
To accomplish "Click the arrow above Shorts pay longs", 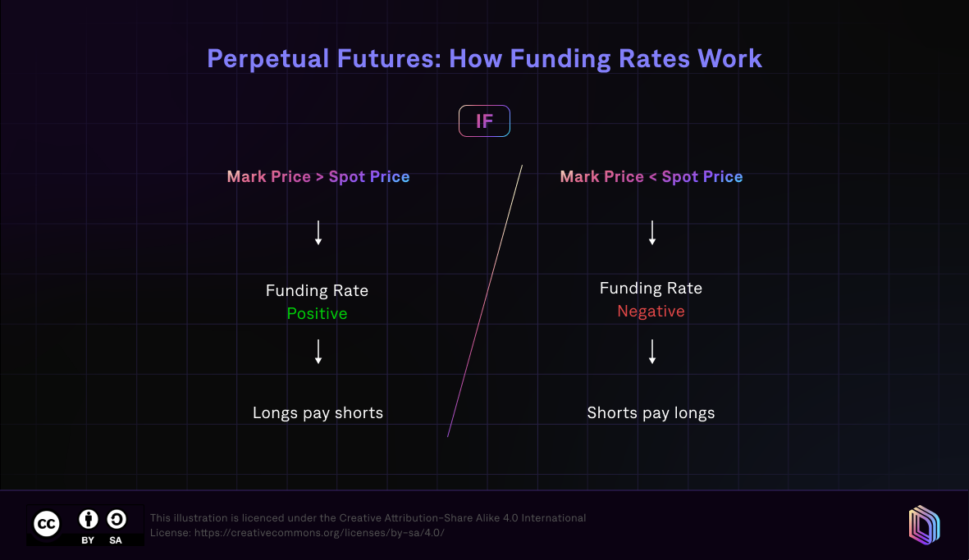I will pos(652,352).
